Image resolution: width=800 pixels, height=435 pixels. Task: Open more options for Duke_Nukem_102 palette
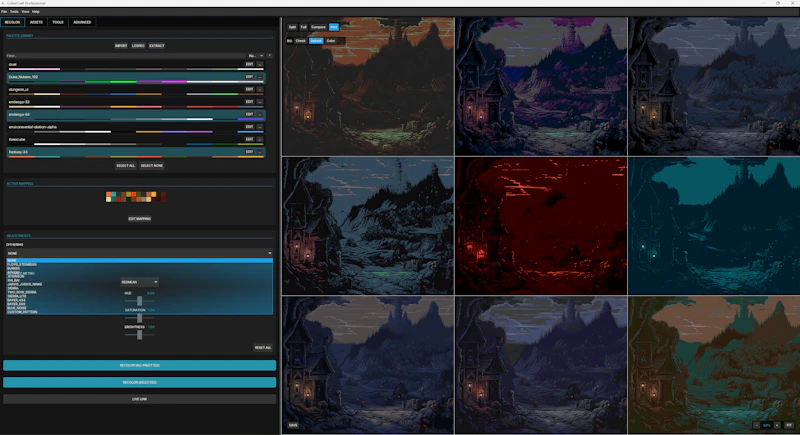tap(260, 77)
